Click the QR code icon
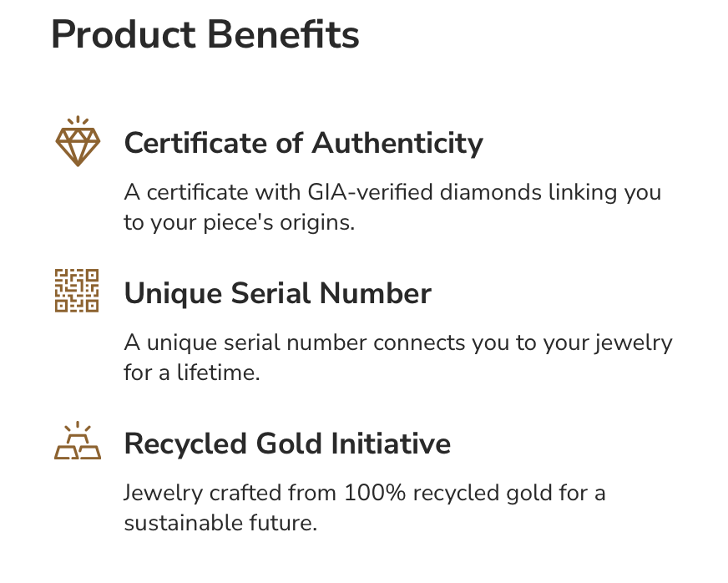The height and width of the screenshot is (583, 728). (x=77, y=291)
